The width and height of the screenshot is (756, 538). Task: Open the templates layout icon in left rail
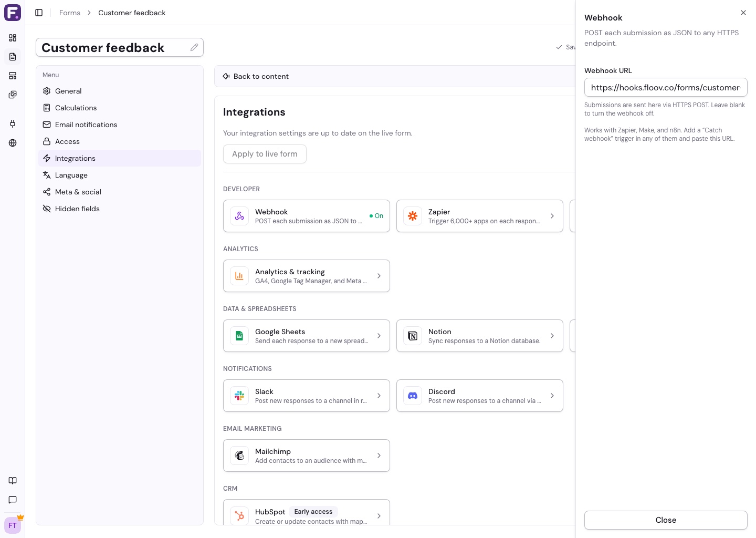tap(13, 76)
